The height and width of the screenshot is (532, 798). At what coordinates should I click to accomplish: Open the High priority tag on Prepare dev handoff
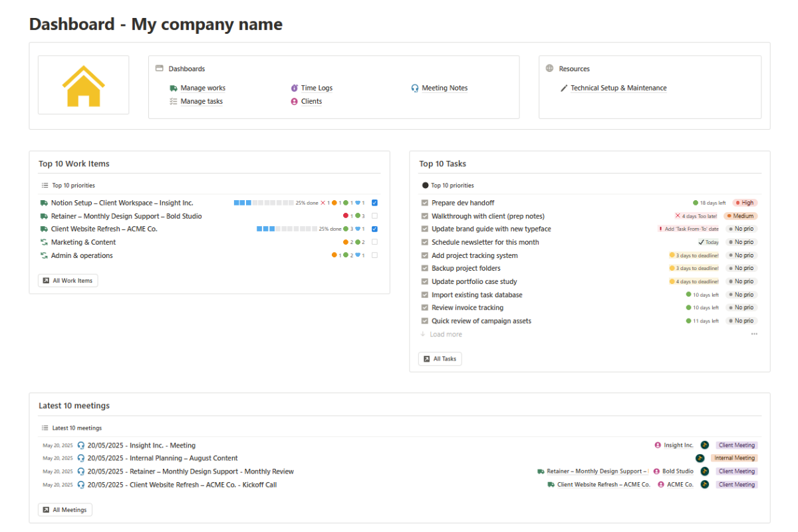point(745,203)
